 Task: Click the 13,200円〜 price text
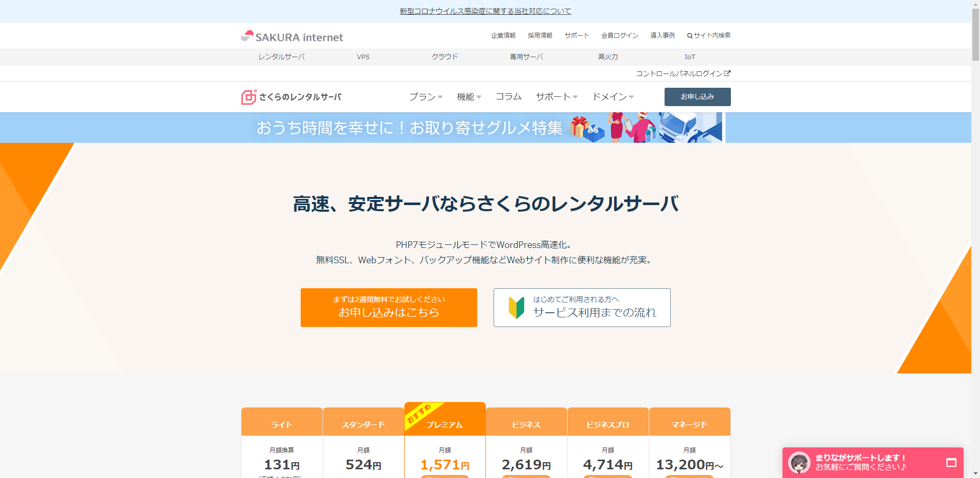click(690, 465)
